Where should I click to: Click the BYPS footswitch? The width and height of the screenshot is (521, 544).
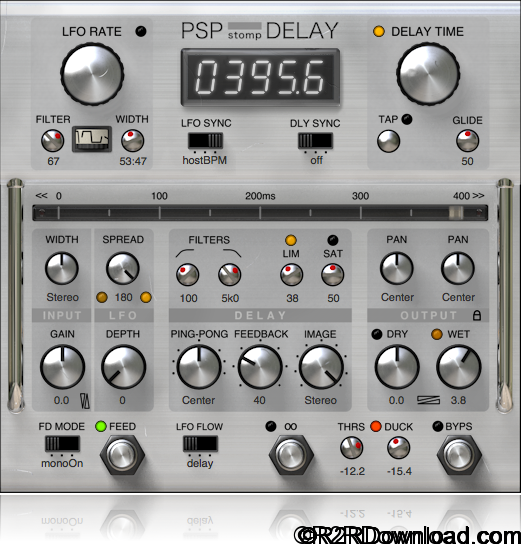459,455
